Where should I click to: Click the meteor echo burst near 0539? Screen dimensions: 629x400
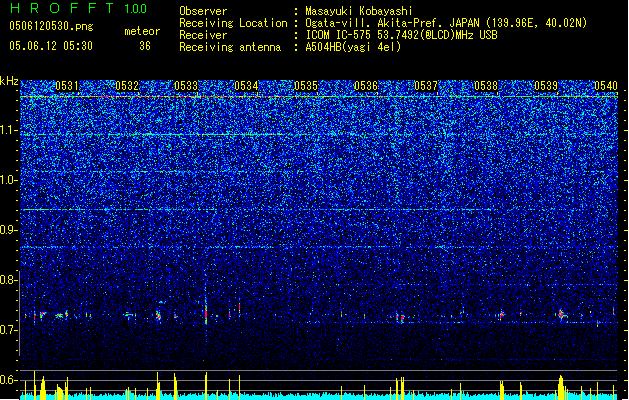click(x=562, y=314)
